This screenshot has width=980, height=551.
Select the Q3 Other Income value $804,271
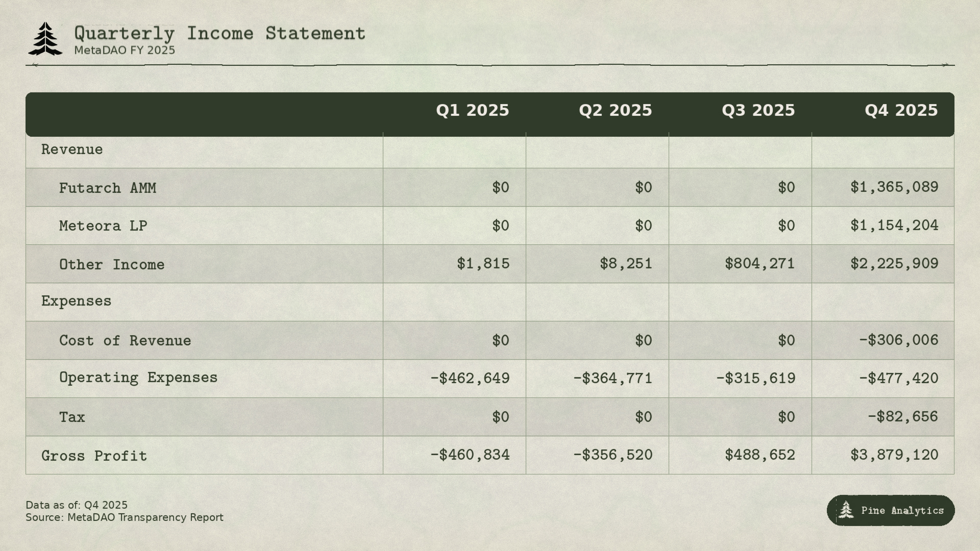(x=759, y=264)
